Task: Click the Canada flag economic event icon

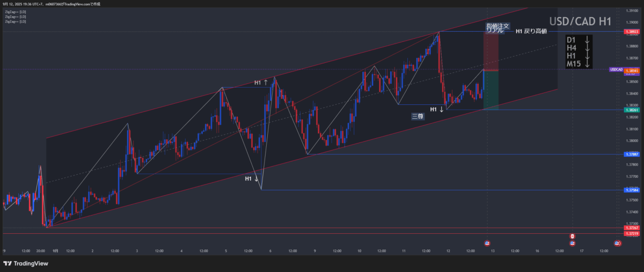Action: pos(572,237)
